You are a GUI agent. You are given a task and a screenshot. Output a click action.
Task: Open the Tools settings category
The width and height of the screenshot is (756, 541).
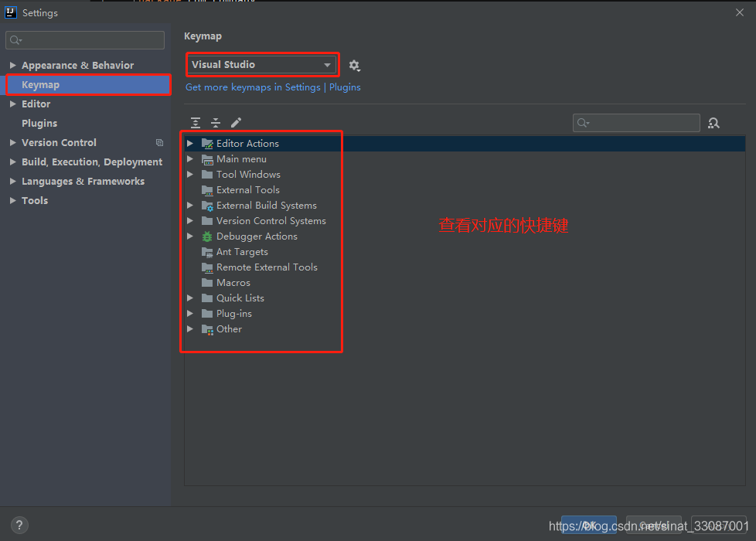point(35,201)
